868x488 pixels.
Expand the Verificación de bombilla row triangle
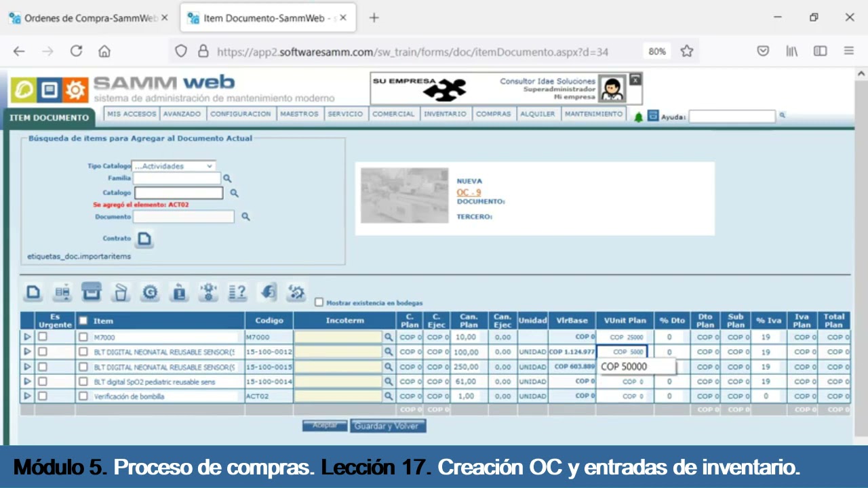(x=28, y=396)
